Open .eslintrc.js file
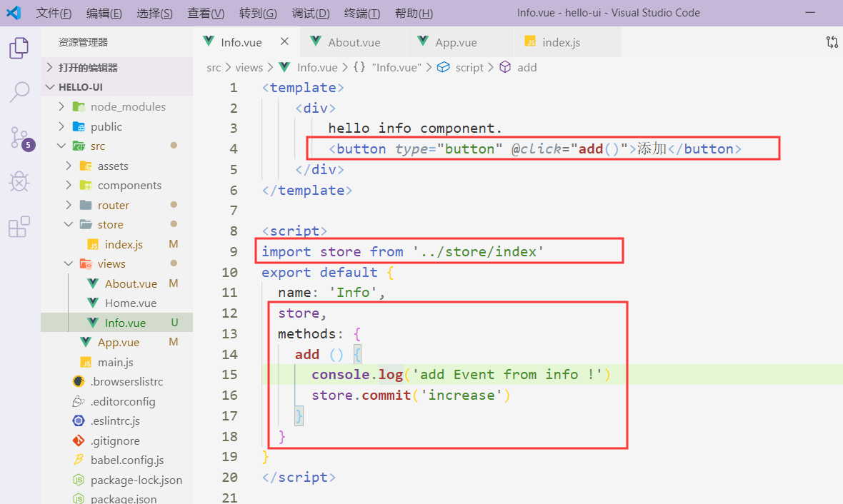The image size is (843, 504). tap(116, 420)
